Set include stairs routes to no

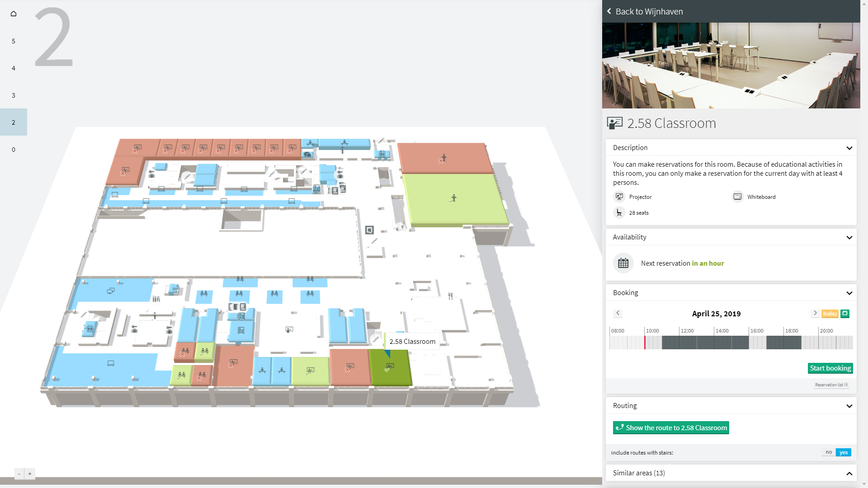pyautogui.click(x=829, y=452)
